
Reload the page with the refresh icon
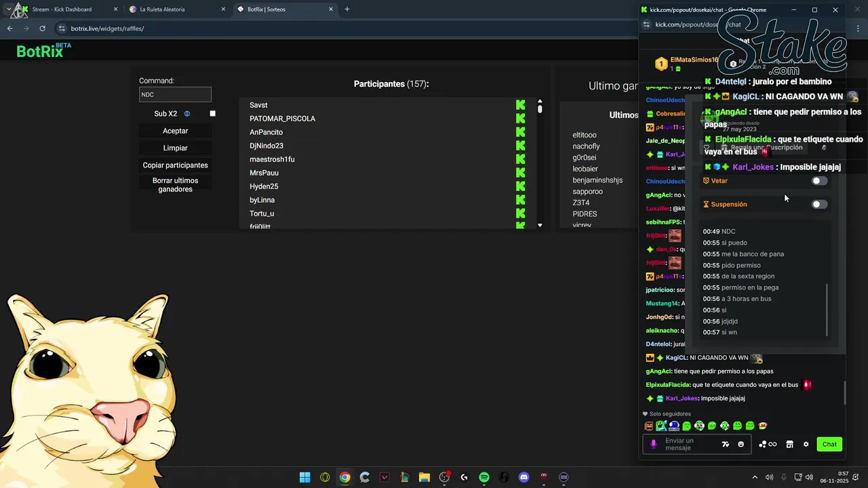pyautogui.click(x=42, y=28)
